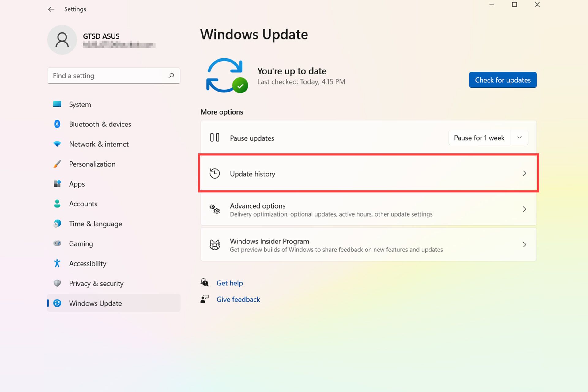The image size is (588, 392).
Task: Expand the Update history row chevron
Action: (525, 173)
